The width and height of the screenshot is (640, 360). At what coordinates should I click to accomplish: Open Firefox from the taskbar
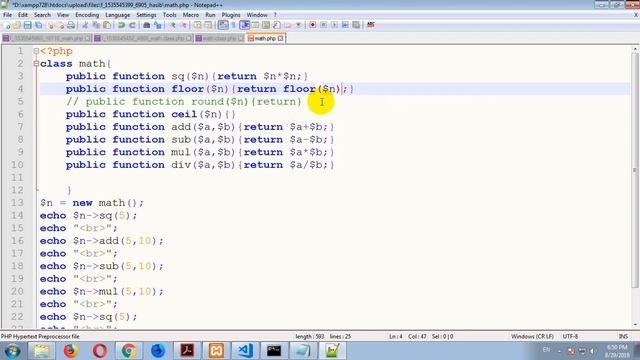(71, 351)
